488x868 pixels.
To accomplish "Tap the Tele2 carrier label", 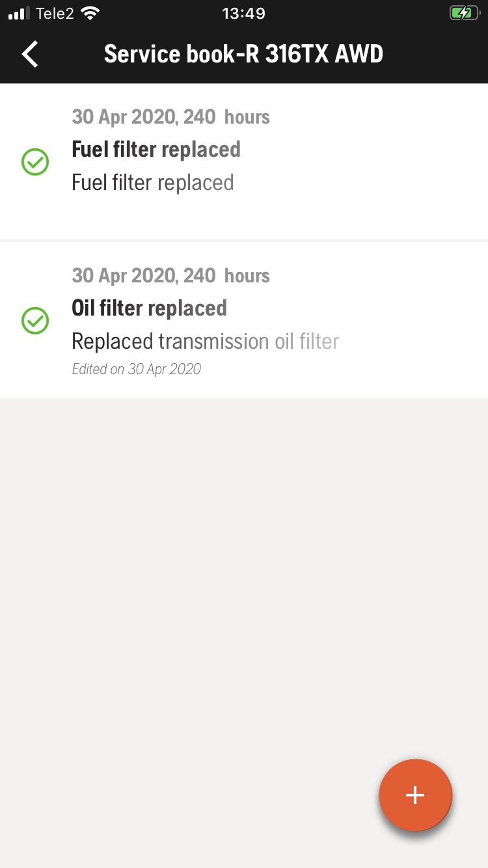I will (55, 13).
